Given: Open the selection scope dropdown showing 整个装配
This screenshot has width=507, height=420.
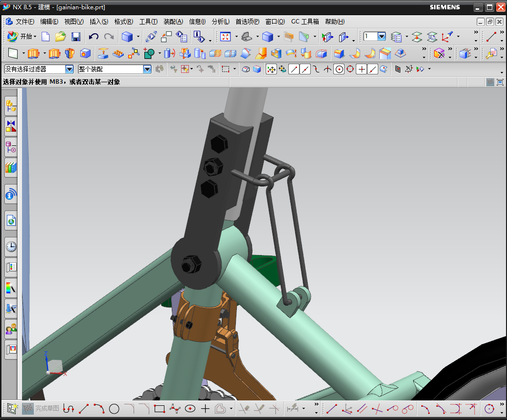Looking at the screenshot, I should [x=147, y=69].
